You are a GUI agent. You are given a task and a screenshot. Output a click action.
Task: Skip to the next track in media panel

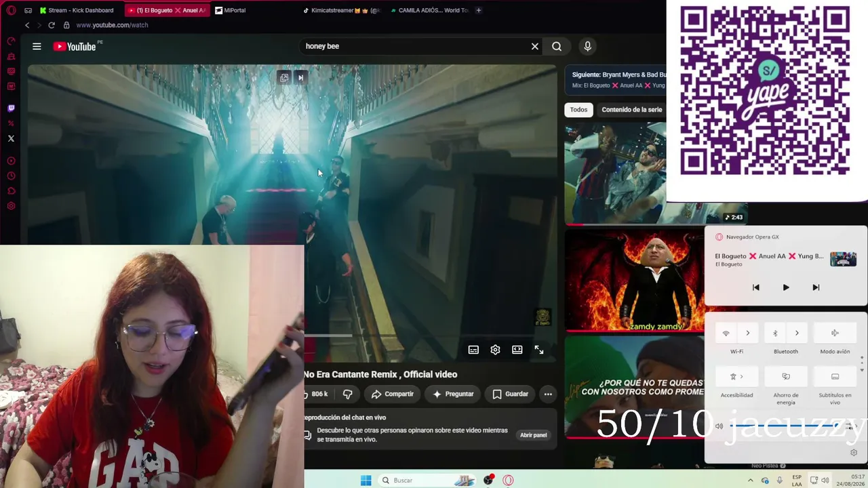click(816, 287)
